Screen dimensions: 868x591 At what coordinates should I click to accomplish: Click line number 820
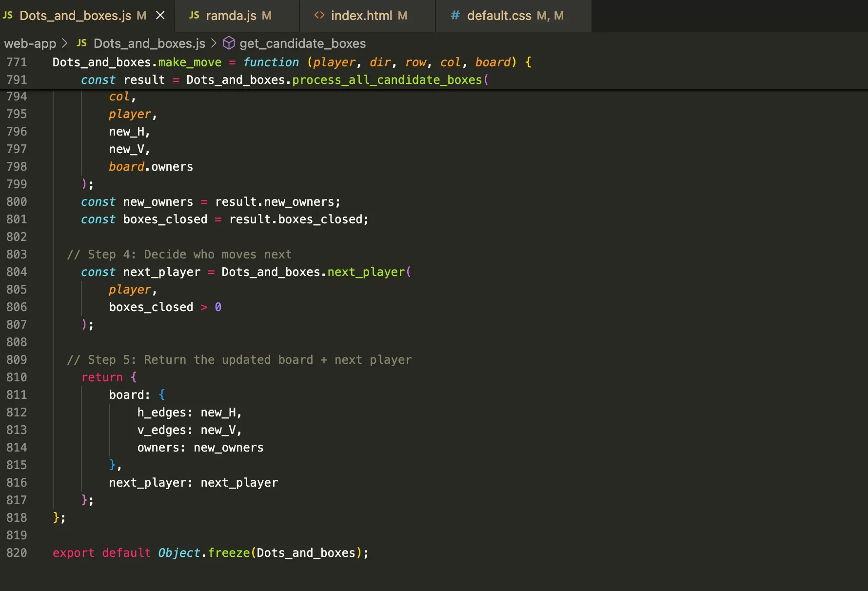pos(17,553)
